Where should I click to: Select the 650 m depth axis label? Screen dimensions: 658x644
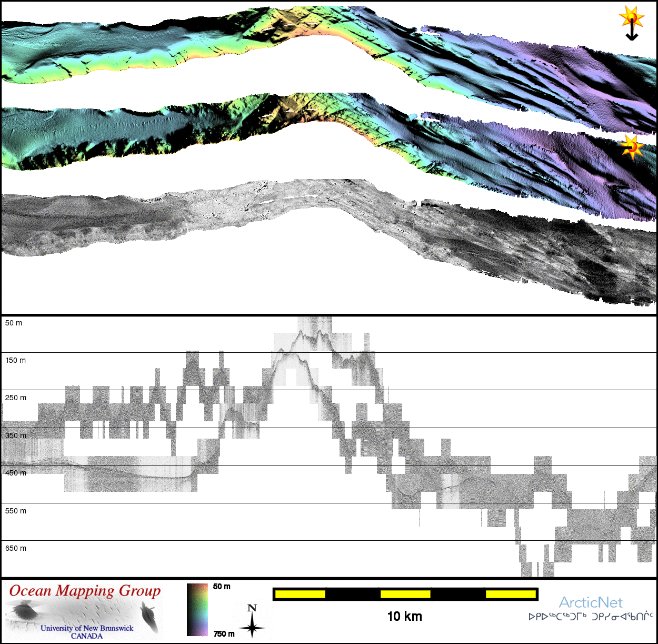pos(15,549)
